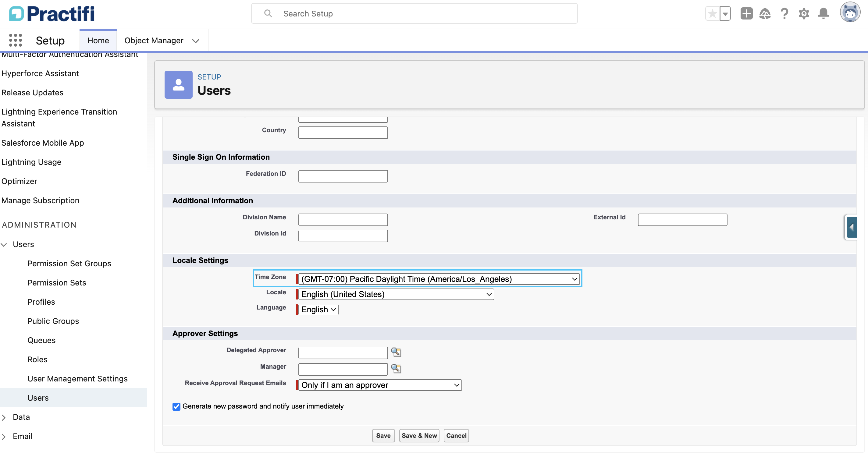868x457 pixels.
Task: Collapse the Users tree section
Action: 4,245
